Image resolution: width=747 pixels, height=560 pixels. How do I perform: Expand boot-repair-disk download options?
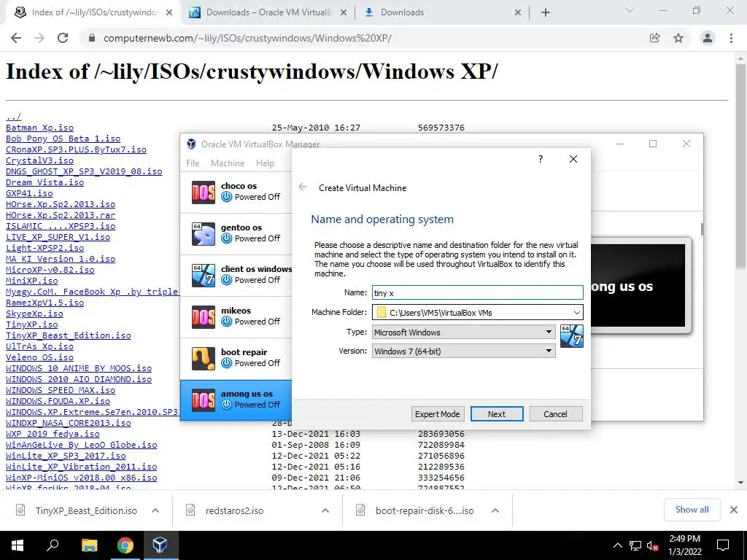pos(495,510)
